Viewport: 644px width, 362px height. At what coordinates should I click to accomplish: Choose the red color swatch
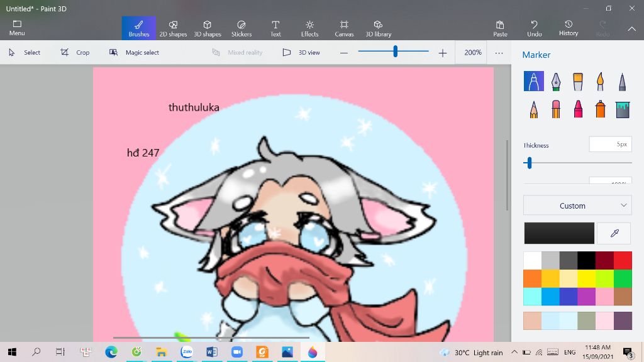point(623,260)
